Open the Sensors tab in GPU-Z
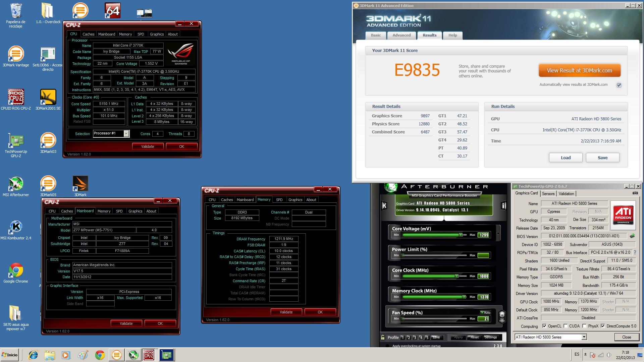The height and width of the screenshot is (362, 644). click(548, 194)
